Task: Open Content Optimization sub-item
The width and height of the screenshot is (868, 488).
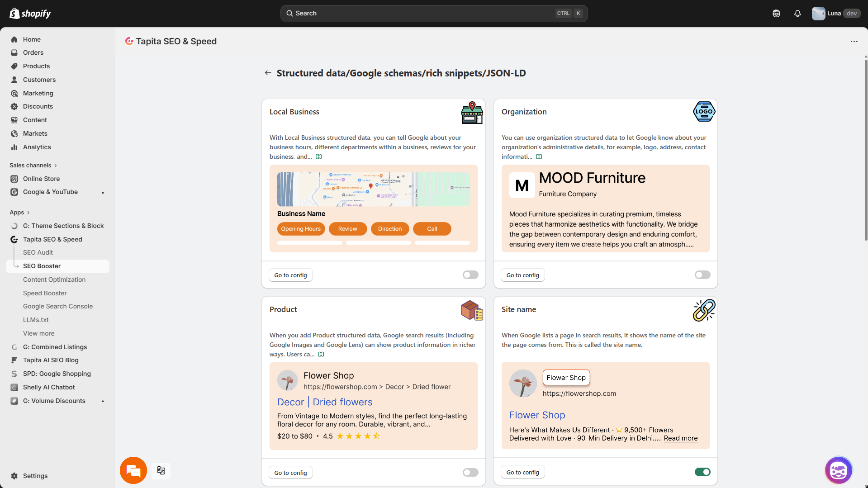Action: tap(54, 280)
